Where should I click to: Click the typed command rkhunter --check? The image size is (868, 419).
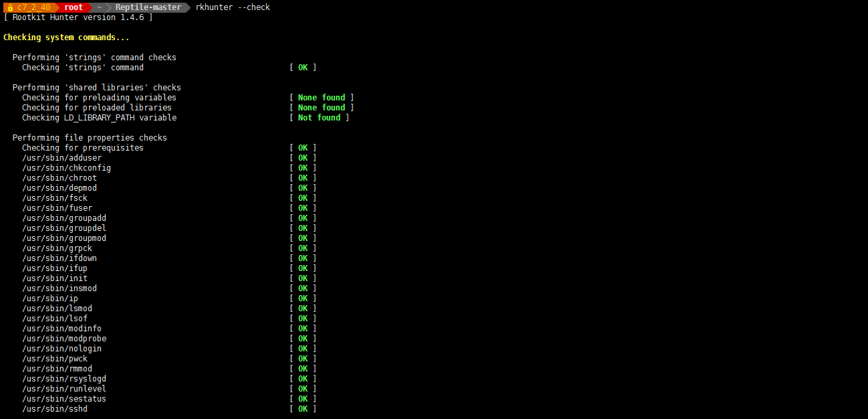pos(233,7)
